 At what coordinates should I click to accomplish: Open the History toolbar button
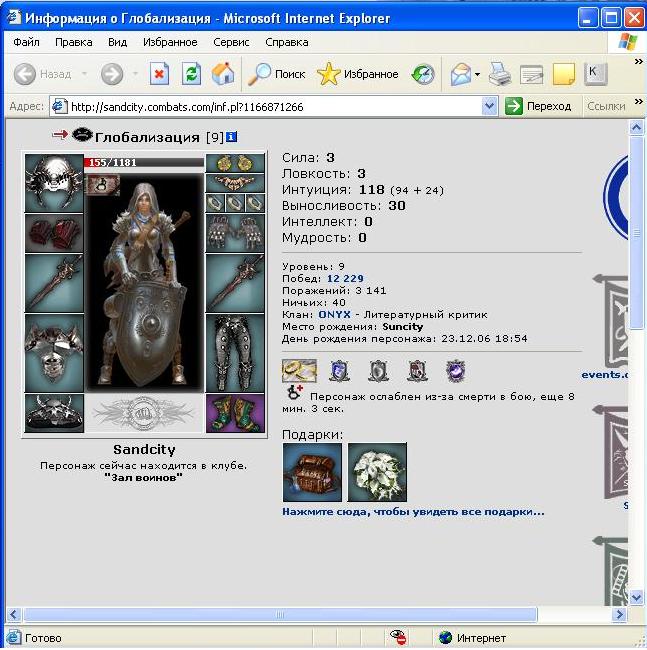point(423,74)
